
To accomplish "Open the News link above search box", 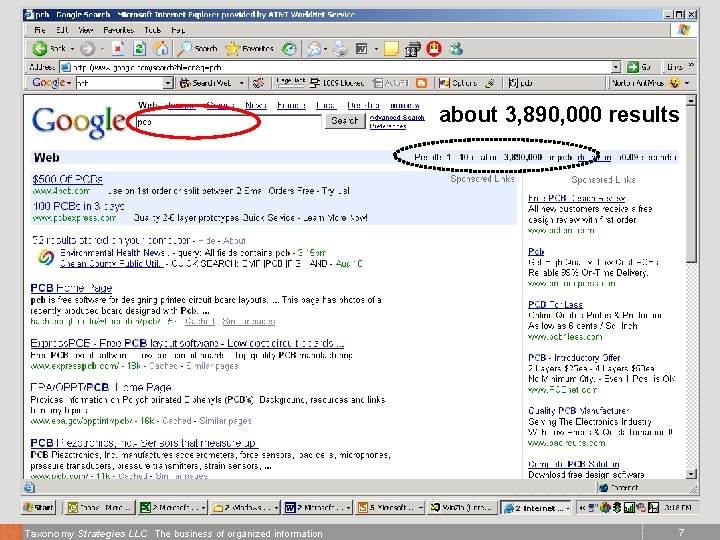I will coord(256,105).
